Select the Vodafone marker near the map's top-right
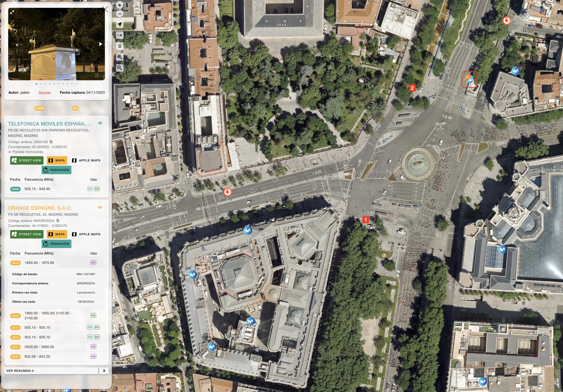The height and width of the screenshot is (392, 563). coord(506,21)
